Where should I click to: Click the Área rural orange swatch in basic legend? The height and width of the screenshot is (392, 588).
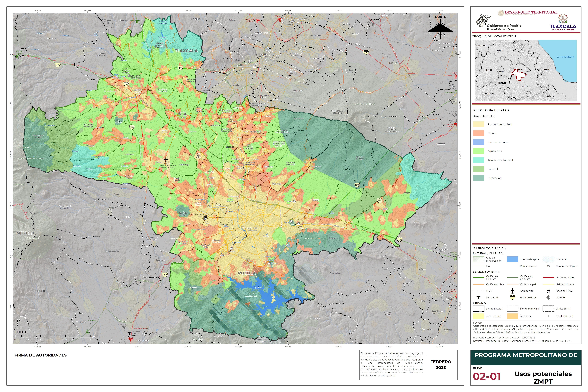pos(512,316)
